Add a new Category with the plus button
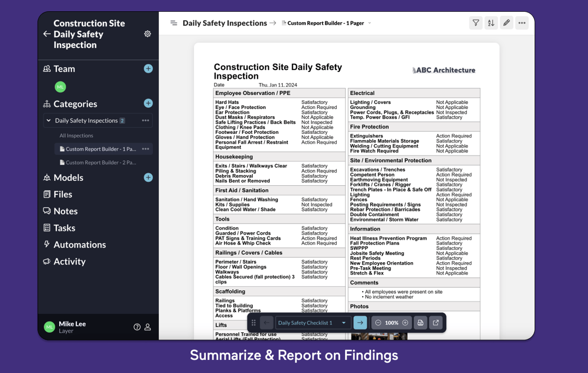This screenshot has width=588, height=373. pos(148,103)
